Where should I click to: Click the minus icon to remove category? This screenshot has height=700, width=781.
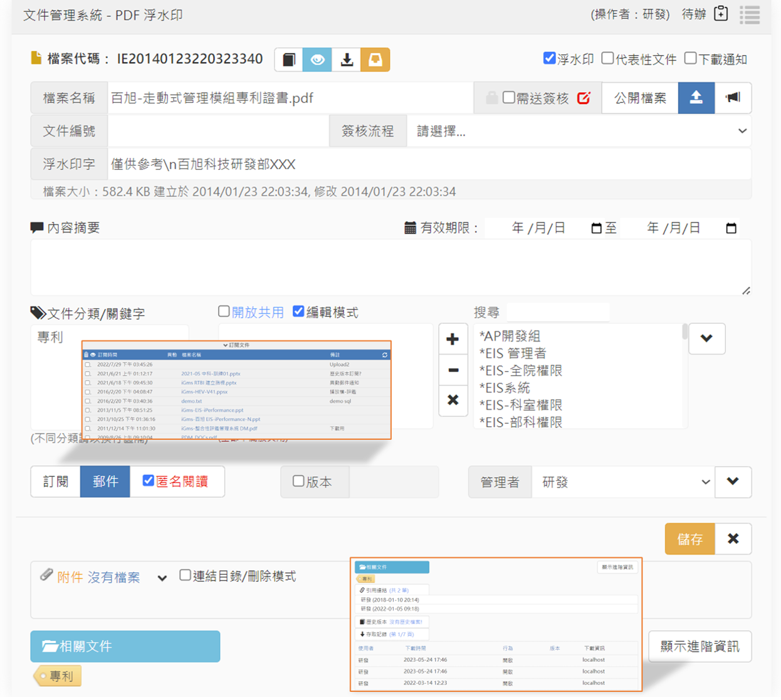click(x=453, y=370)
